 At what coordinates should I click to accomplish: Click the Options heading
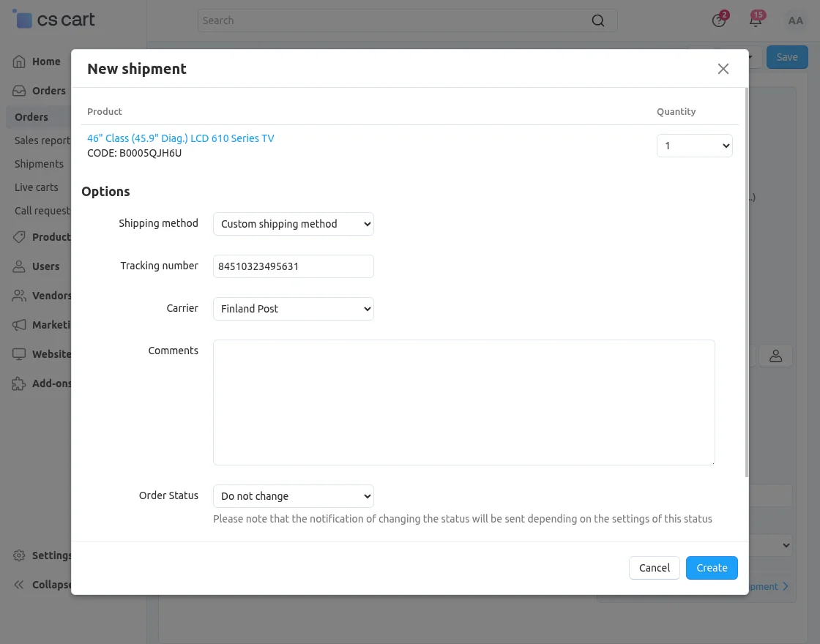105,191
